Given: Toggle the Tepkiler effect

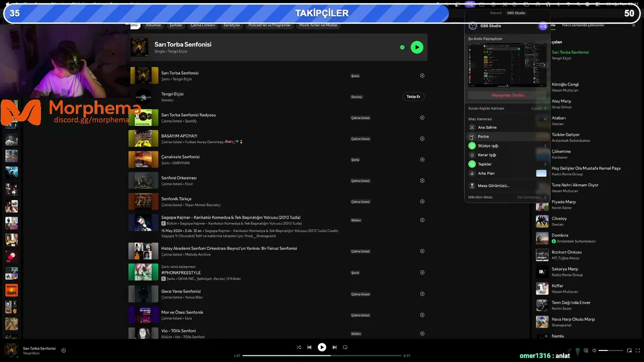Looking at the screenshot, I should (x=472, y=164).
